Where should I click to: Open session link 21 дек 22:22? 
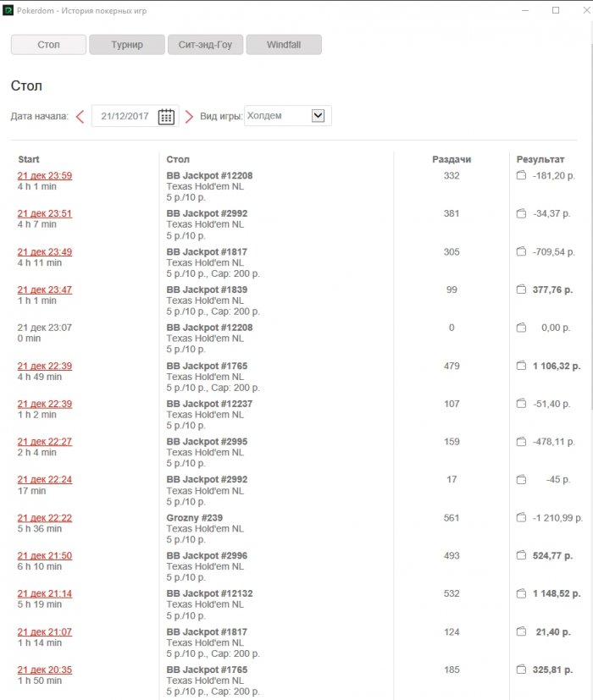[44, 517]
